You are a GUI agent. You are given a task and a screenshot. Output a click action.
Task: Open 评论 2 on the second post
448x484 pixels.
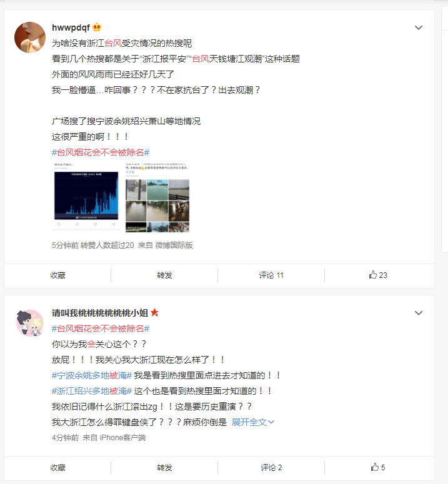tap(271, 467)
